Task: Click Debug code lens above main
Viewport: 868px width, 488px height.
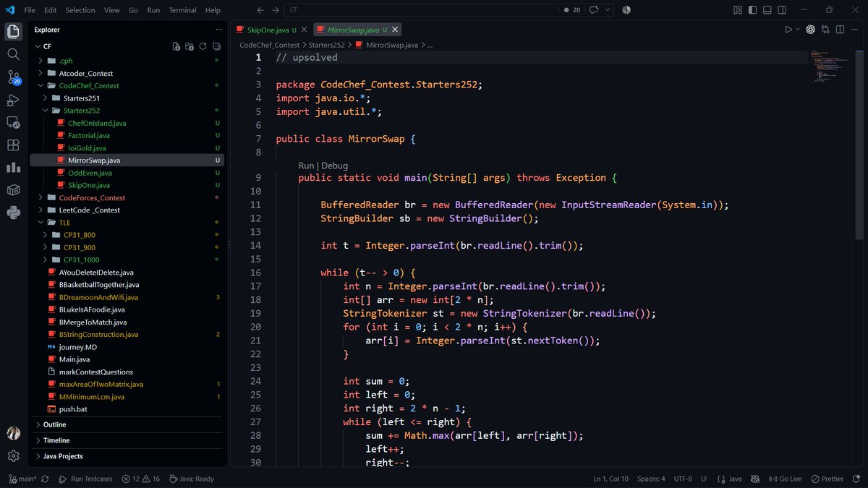Action: 334,166
